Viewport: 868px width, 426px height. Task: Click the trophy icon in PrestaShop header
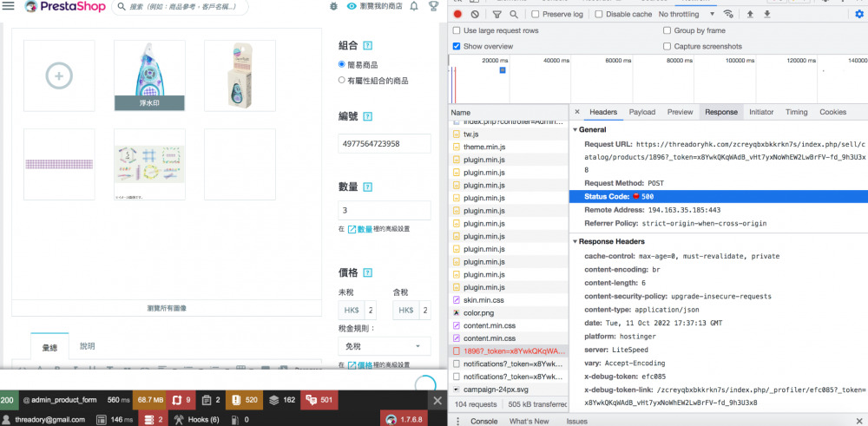click(433, 7)
